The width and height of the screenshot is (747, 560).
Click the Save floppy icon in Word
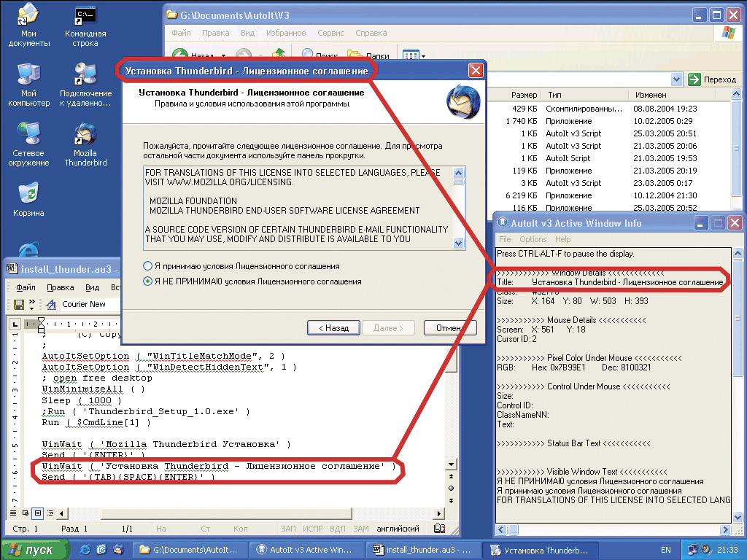click(x=19, y=304)
